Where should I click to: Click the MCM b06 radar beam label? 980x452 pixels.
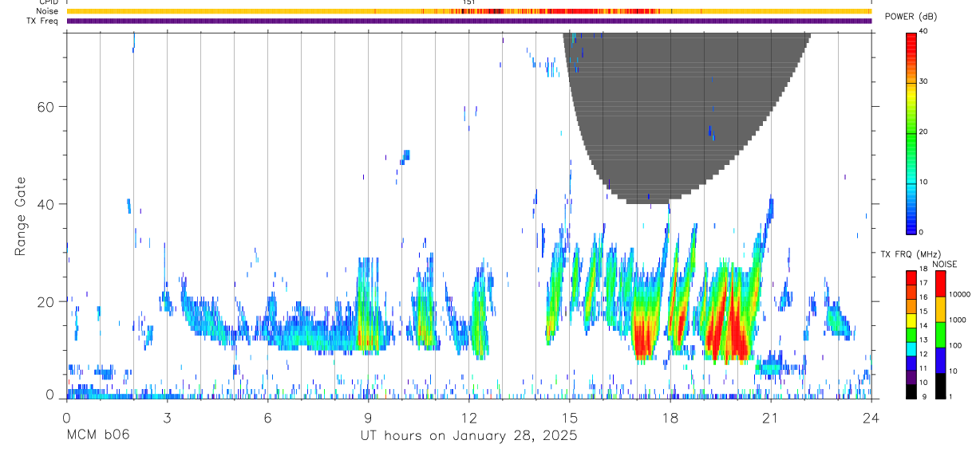point(97,435)
